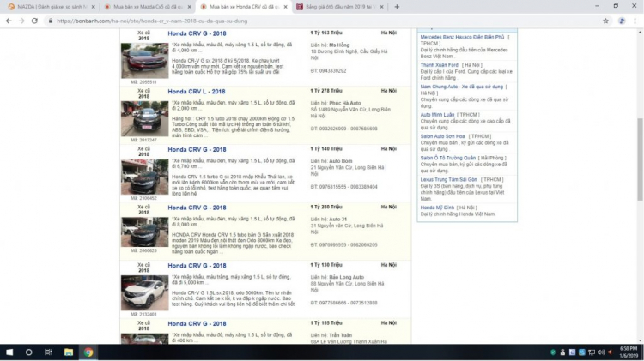
Task: Click the car thumbnail with Mã 2060625
Action: click(144, 232)
